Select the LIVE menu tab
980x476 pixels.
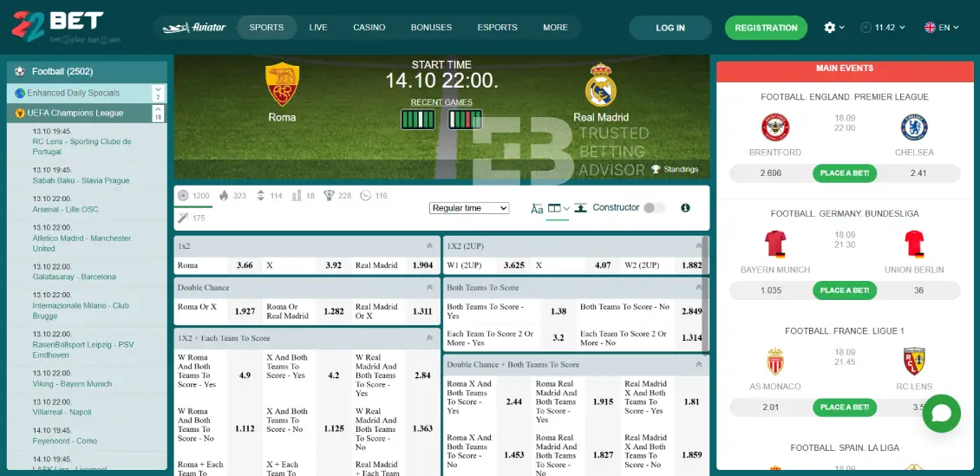tap(318, 28)
